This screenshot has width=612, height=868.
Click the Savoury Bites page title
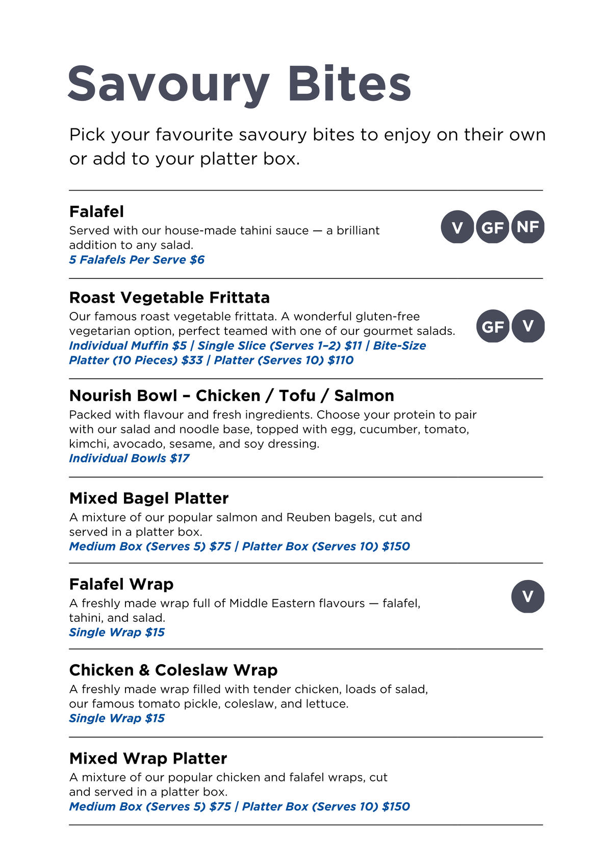(239, 84)
